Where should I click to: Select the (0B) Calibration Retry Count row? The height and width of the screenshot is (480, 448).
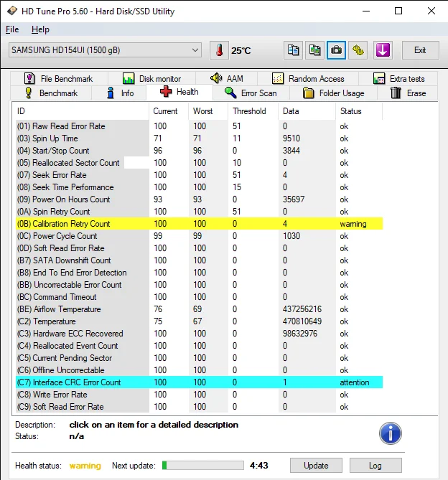pos(199,224)
